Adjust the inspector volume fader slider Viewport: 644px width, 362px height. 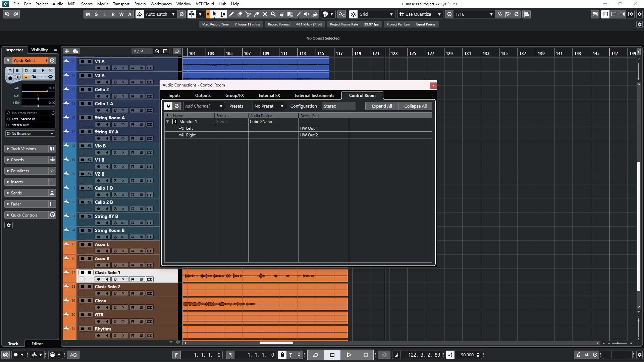click(x=47, y=91)
